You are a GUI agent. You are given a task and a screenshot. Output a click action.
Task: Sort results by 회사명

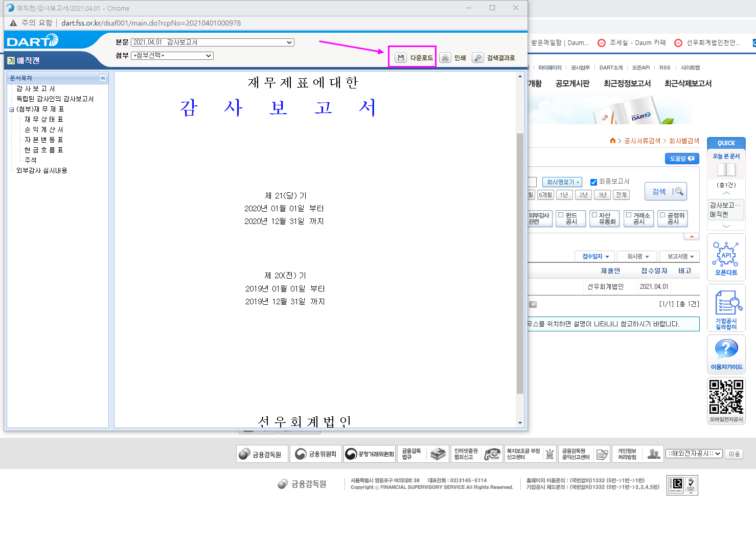637,256
